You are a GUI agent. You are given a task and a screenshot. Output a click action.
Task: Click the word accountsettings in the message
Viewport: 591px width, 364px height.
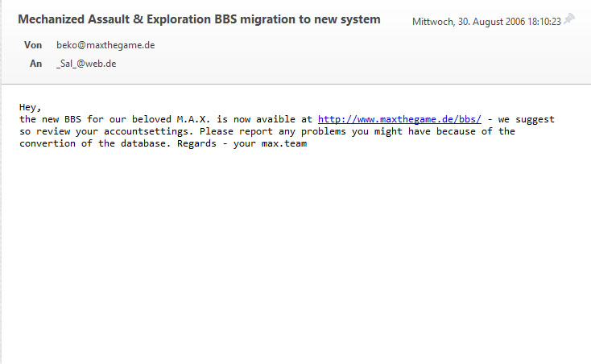pos(146,131)
